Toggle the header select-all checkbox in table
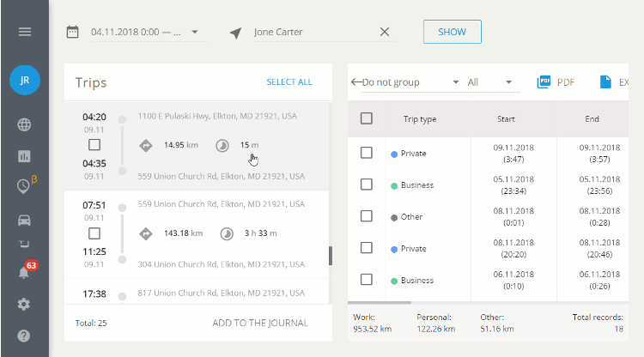Viewport: 644px width, 357px height. pyautogui.click(x=367, y=118)
